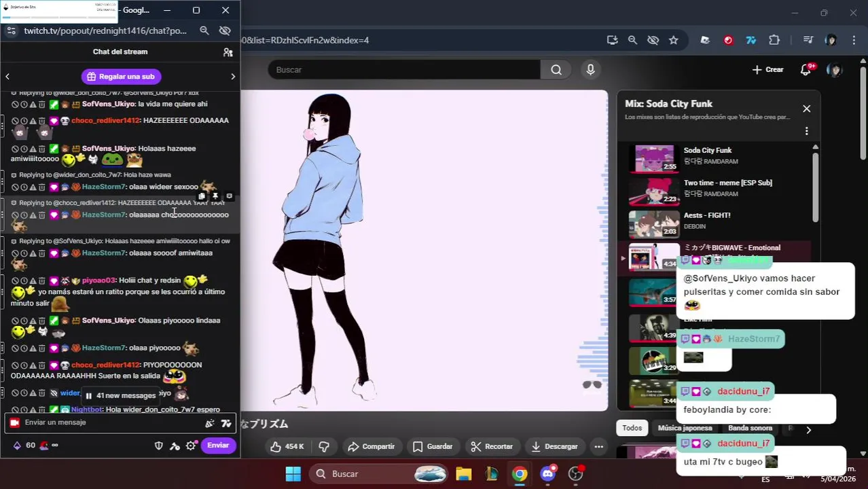Open Chrome three-dot menu
The image size is (868, 489).
854,40
